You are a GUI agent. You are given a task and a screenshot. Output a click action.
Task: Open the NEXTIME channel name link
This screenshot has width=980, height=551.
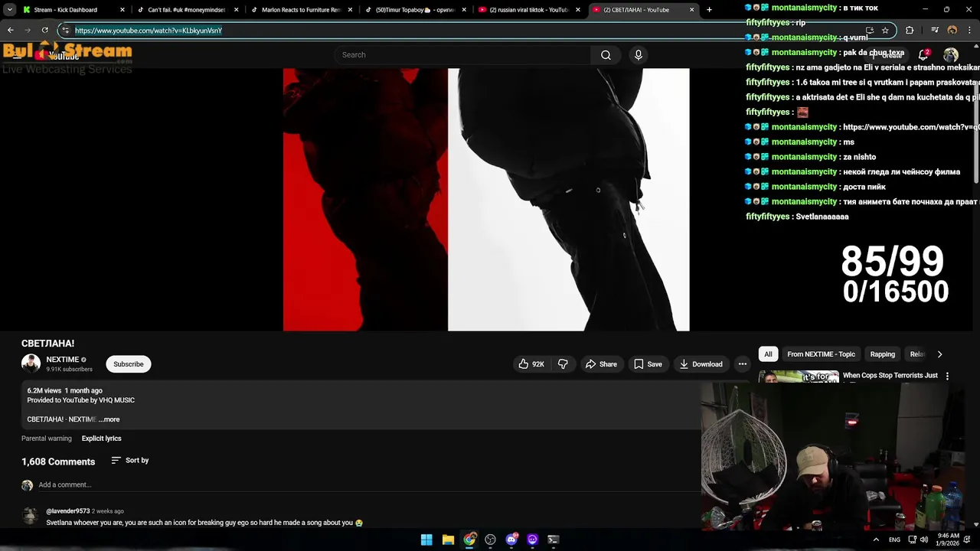63,360
